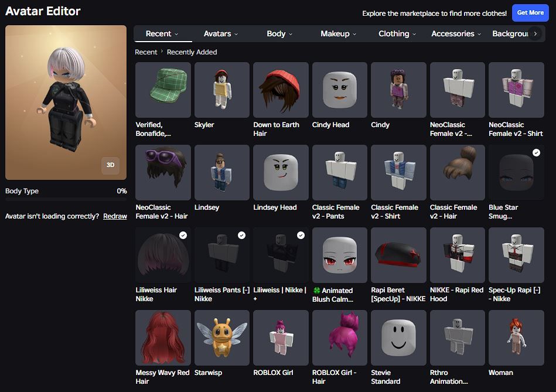Choose the Lindsey avatar bundle
This screenshot has height=392, width=556.
[222, 172]
